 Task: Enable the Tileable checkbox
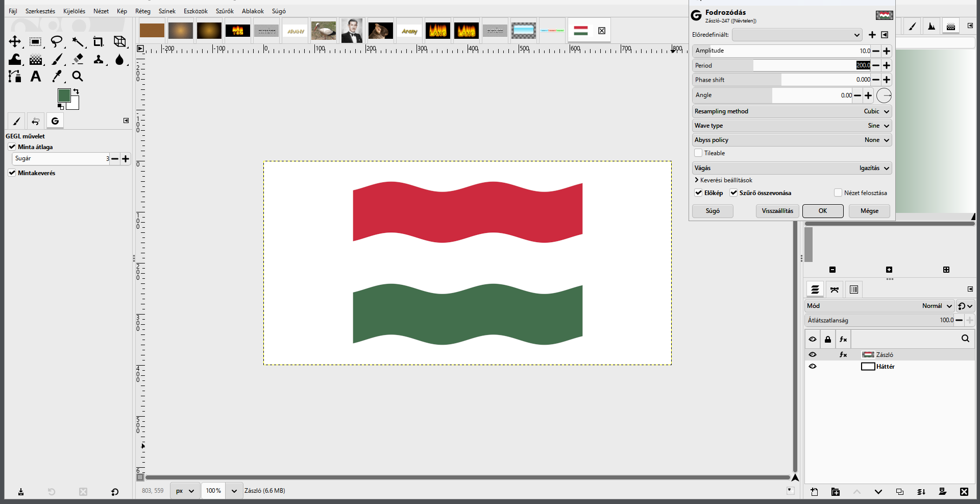698,153
